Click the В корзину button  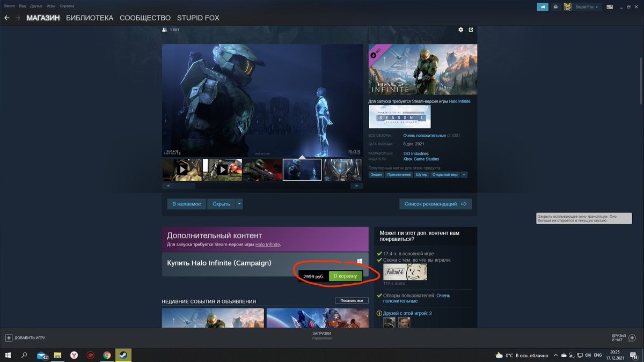346,276
